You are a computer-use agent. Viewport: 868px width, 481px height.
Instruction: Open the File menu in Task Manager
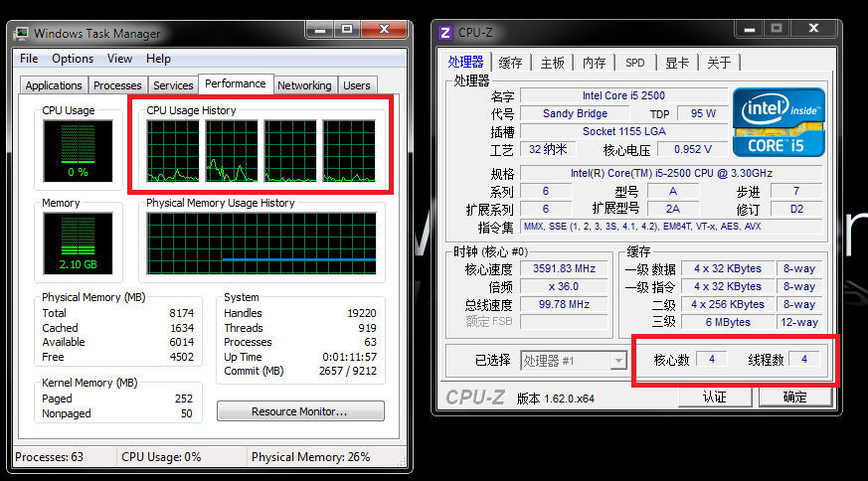pos(30,59)
